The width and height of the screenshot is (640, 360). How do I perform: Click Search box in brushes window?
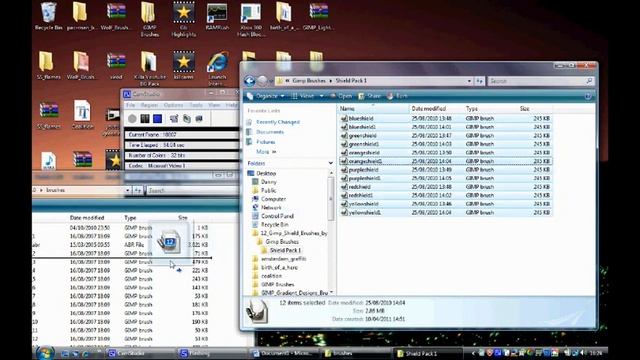(x=192, y=190)
